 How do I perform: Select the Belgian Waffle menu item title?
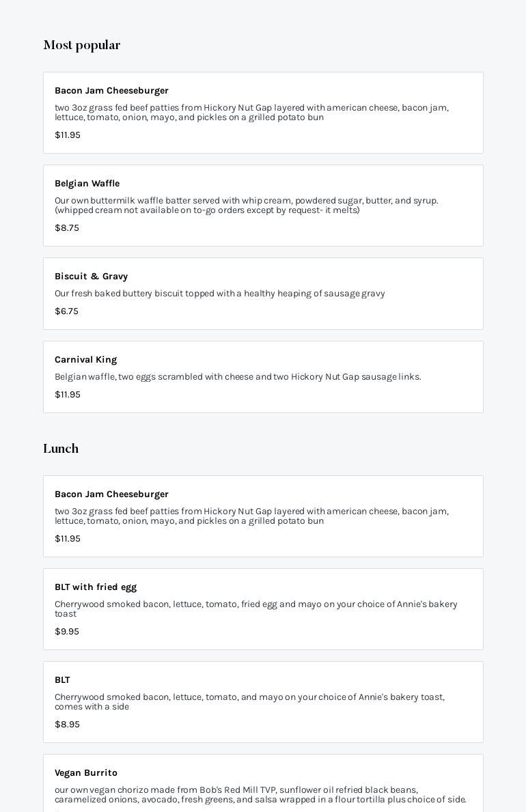[x=87, y=184]
